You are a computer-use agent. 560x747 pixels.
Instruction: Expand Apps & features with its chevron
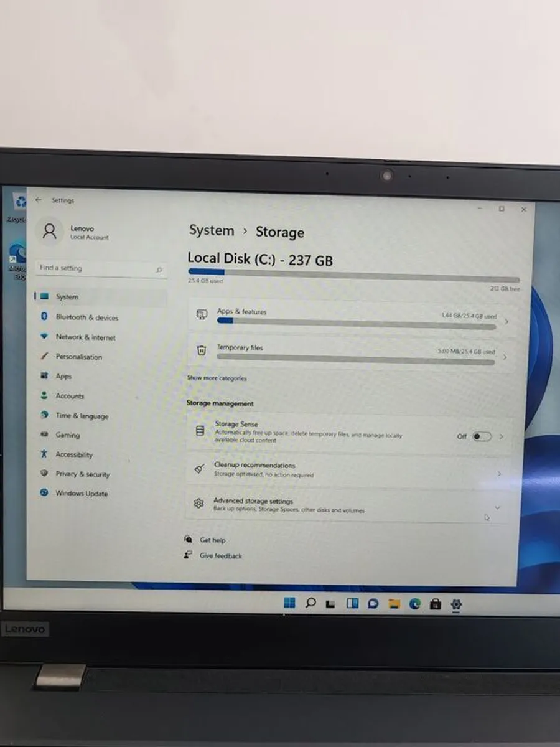506,321
